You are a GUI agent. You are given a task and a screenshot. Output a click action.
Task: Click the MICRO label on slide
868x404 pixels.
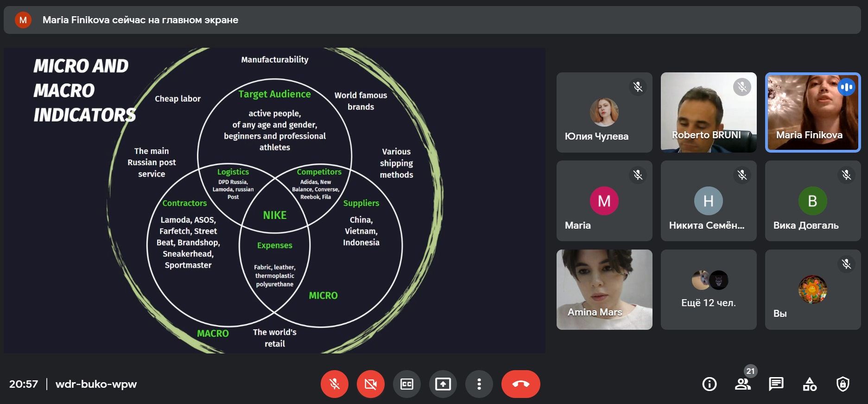(323, 295)
